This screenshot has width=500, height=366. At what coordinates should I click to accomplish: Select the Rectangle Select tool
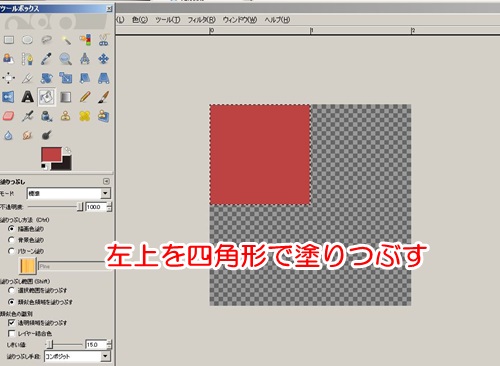(9, 40)
